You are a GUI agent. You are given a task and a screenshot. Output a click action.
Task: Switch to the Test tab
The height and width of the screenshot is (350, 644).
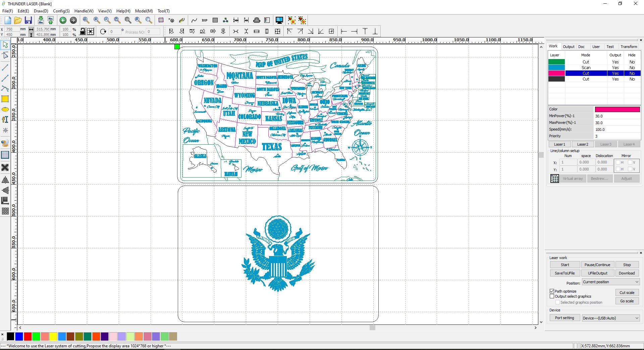click(x=610, y=47)
